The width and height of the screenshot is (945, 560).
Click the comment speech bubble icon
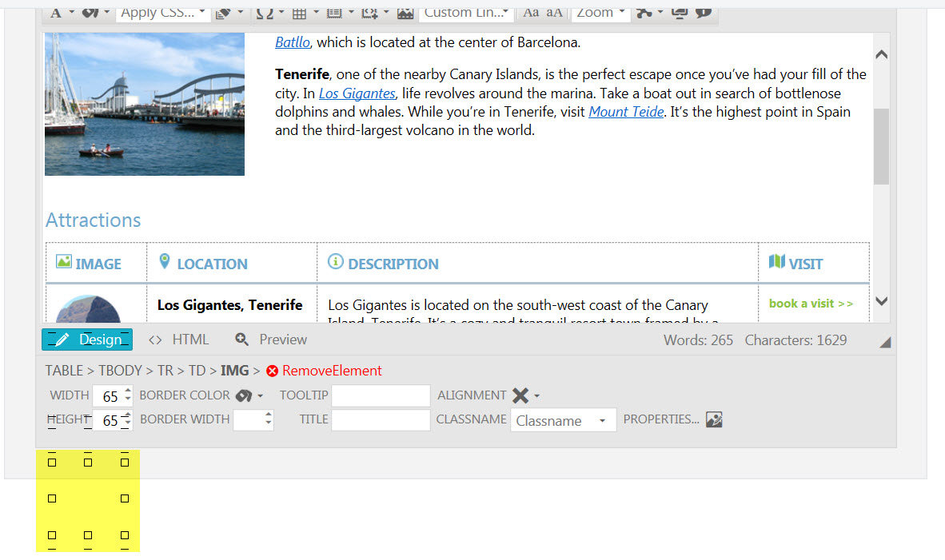tap(704, 13)
